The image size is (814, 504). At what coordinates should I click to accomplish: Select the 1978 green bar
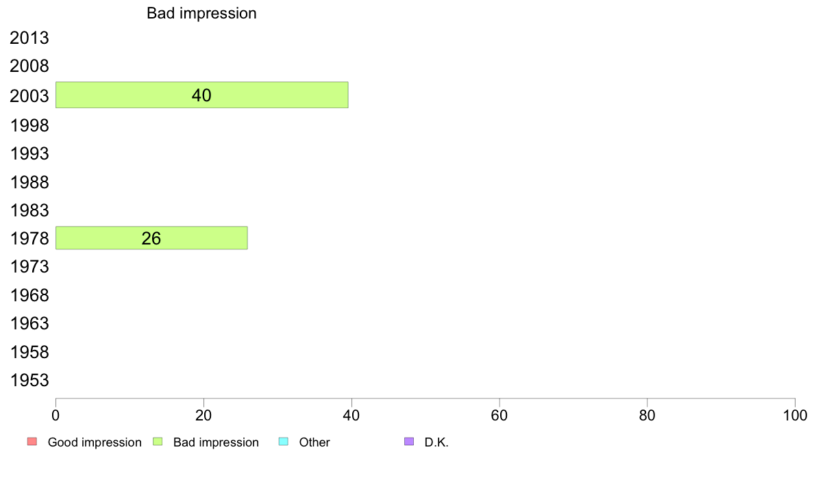tap(151, 238)
